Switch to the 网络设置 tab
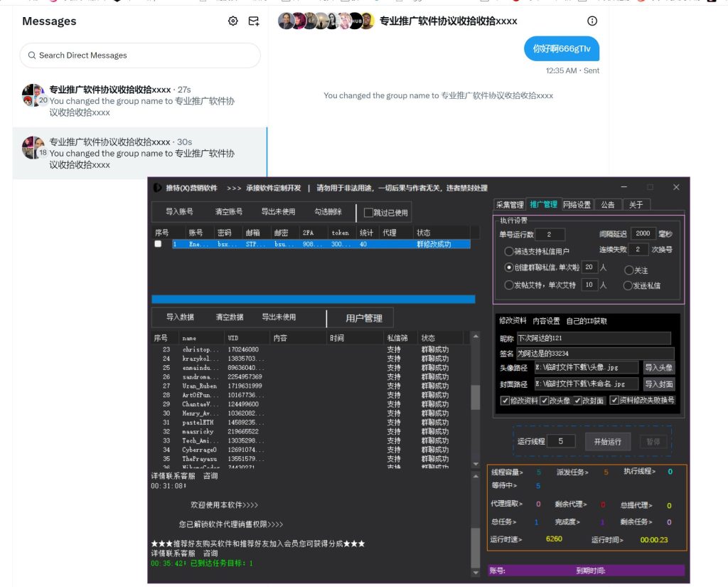Viewport: 728px width, 587px height. (x=577, y=205)
